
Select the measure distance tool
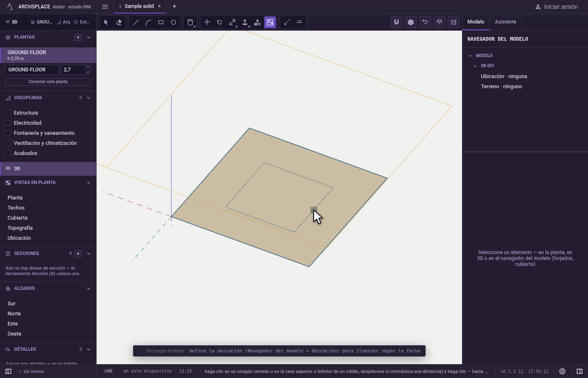287,22
